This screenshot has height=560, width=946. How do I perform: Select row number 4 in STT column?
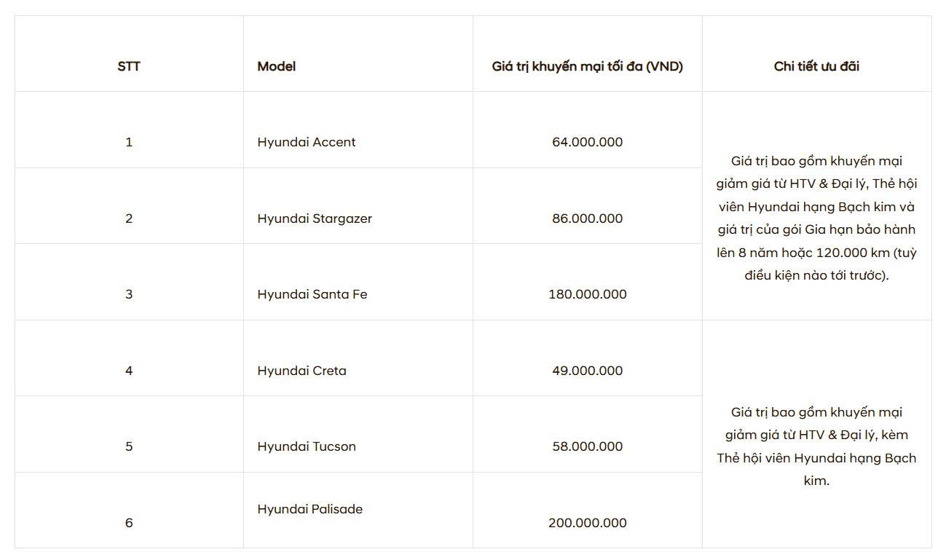129,371
